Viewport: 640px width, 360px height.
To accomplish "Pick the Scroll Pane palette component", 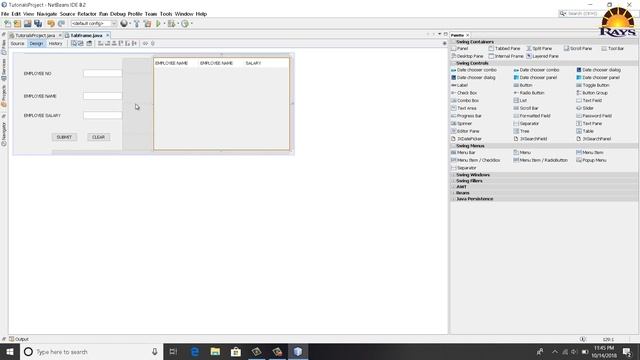I will 578,49.
